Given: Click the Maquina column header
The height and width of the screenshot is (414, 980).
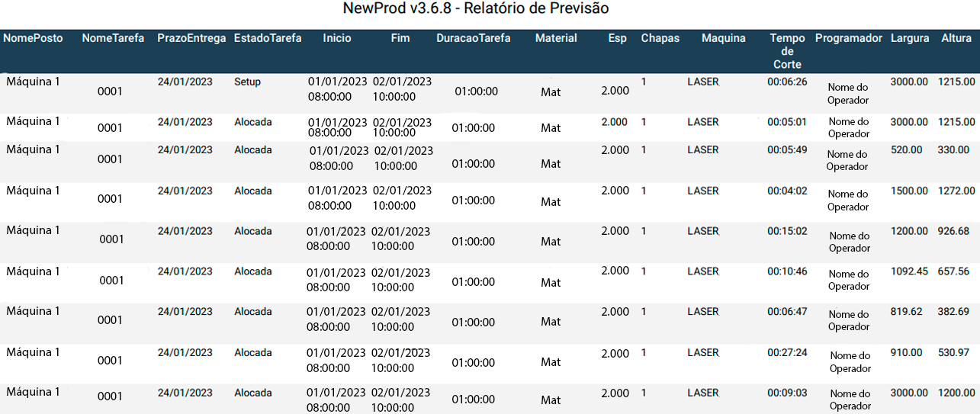Looking at the screenshot, I should (724, 38).
